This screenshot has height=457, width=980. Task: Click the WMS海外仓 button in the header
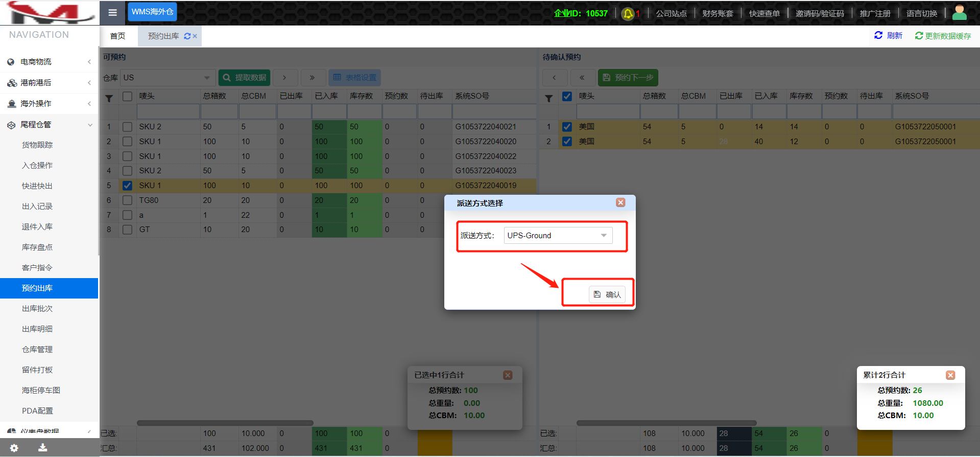tap(152, 12)
